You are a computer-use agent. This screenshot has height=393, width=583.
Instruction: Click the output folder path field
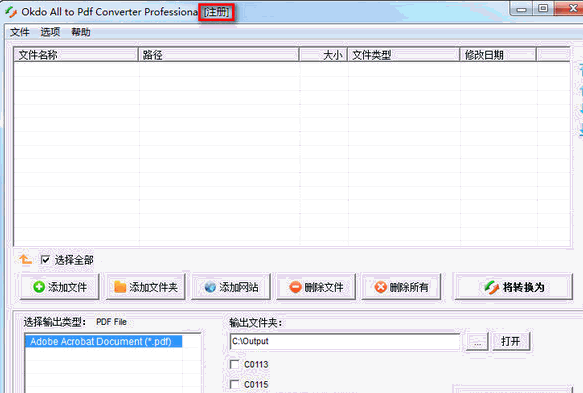tap(345, 341)
